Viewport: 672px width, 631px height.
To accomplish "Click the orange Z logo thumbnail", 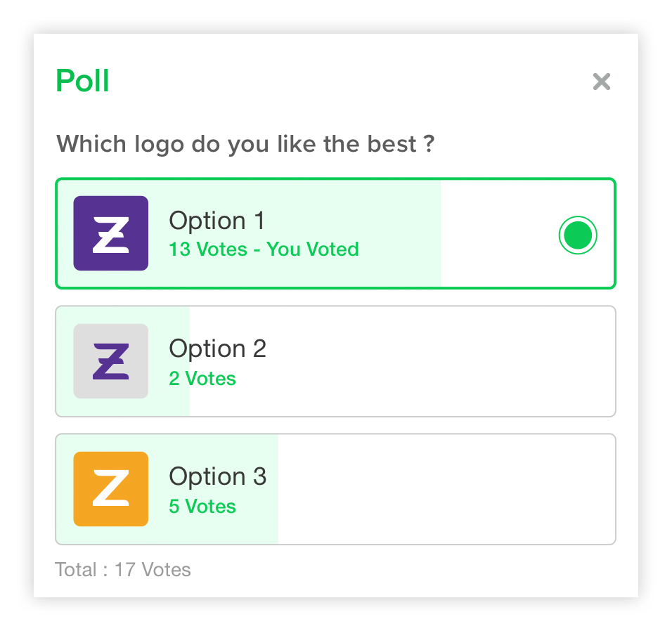I will click(x=110, y=489).
